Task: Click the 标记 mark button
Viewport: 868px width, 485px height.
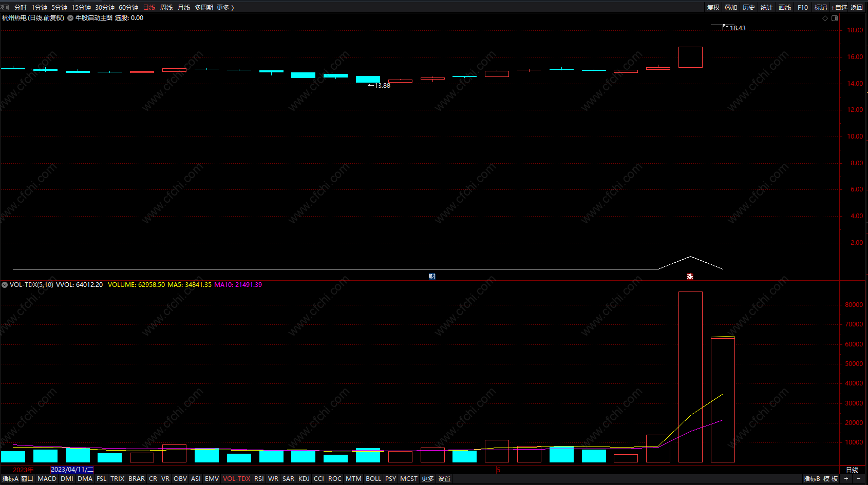Action: tap(821, 8)
